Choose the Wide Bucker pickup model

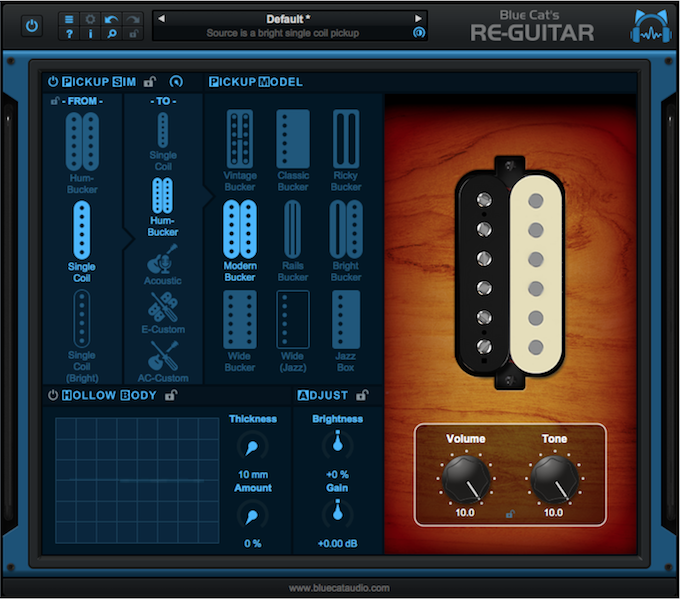click(240, 331)
